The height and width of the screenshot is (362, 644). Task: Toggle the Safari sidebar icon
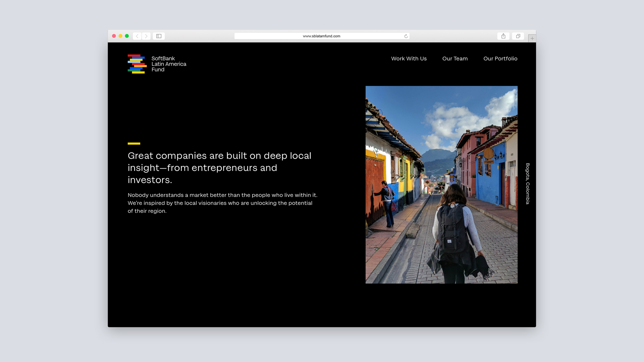(159, 36)
